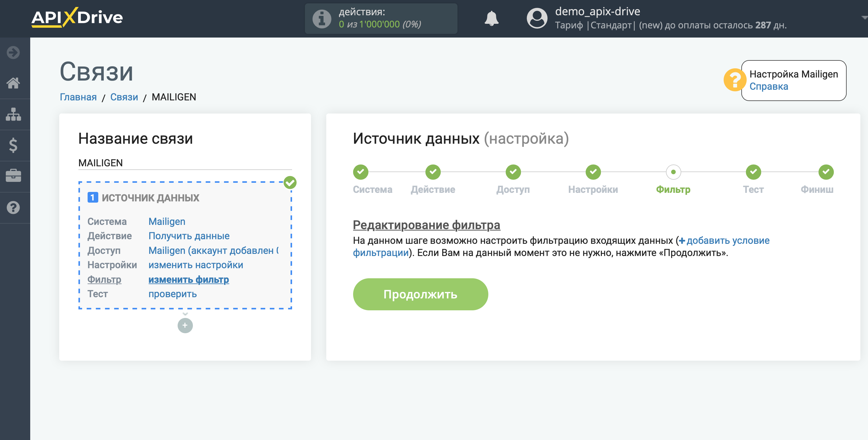The height and width of the screenshot is (440, 868).
Task: Click the user profile avatar icon
Action: click(537, 18)
